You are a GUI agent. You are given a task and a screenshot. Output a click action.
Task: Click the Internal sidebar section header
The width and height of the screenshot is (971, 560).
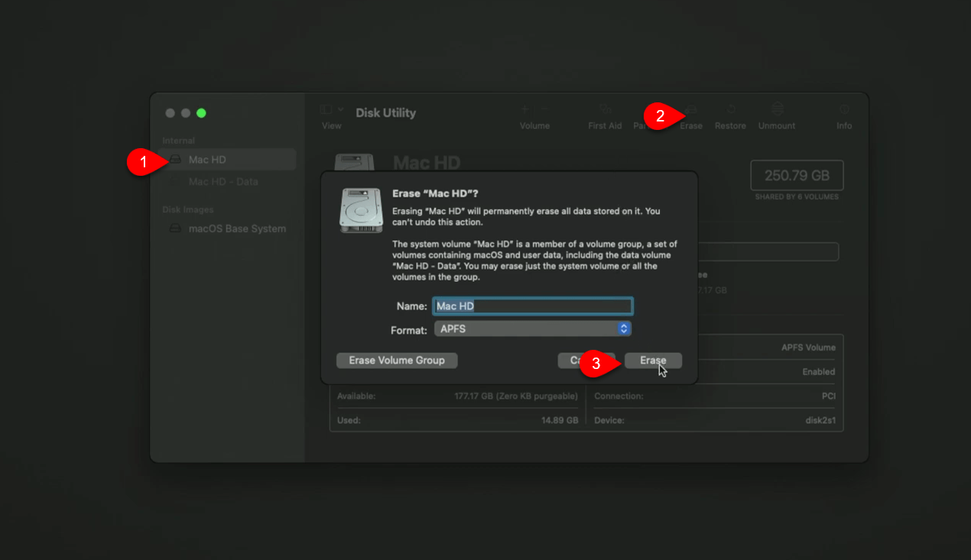pyautogui.click(x=179, y=141)
